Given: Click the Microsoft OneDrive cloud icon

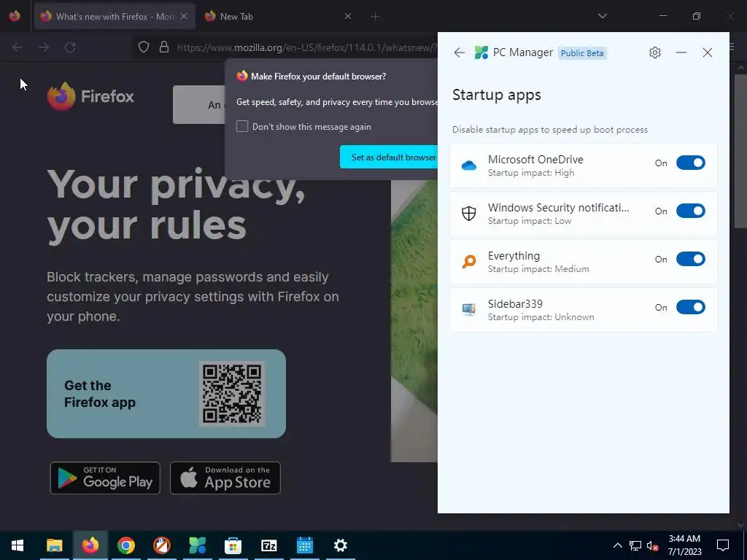Looking at the screenshot, I should pos(469,166).
